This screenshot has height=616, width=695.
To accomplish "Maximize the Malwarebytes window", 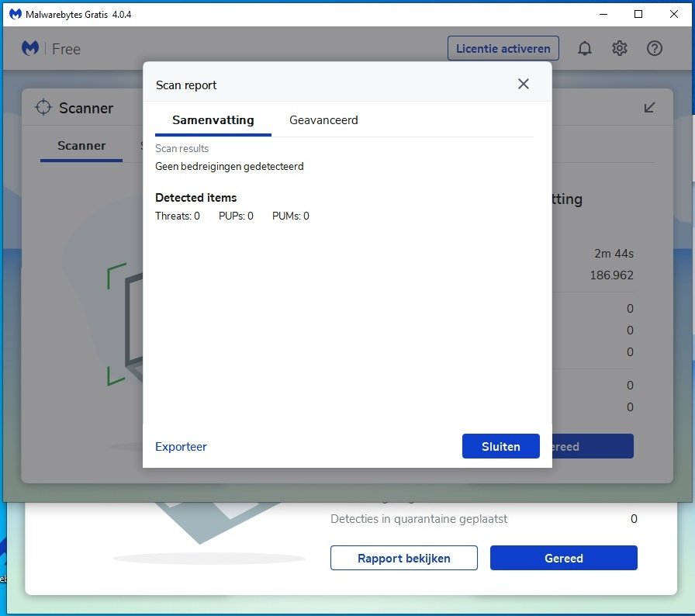I will click(x=638, y=14).
